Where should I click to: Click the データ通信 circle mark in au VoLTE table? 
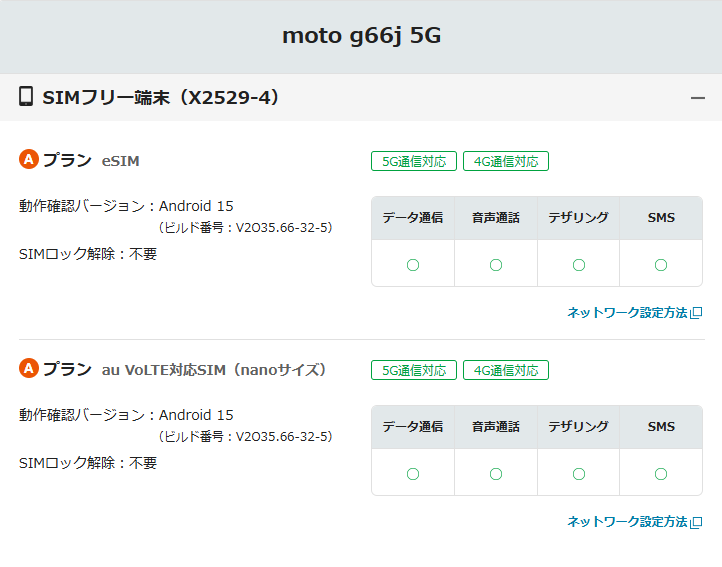[x=413, y=474]
